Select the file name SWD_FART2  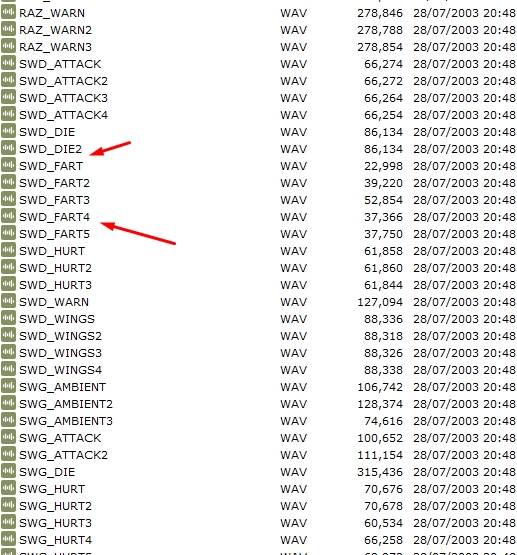54,183
